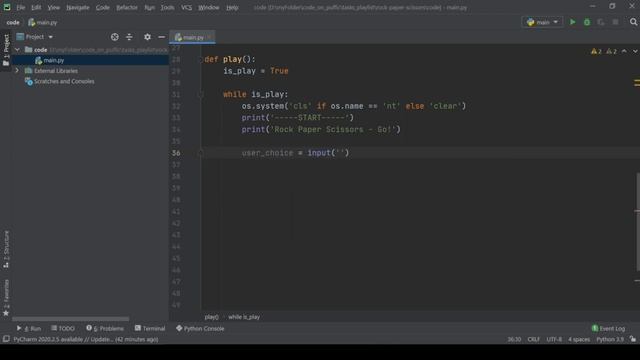Toggle tool window quick access icon in status bar
The width and height of the screenshot is (640, 360).
click(x=6, y=339)
